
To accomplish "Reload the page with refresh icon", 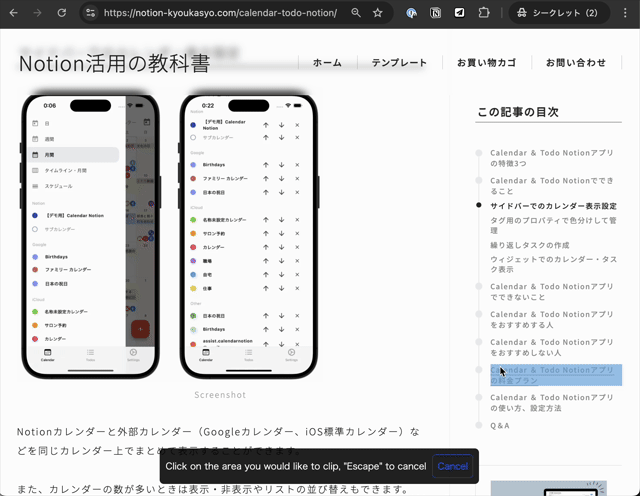I will tap(62, 13).
